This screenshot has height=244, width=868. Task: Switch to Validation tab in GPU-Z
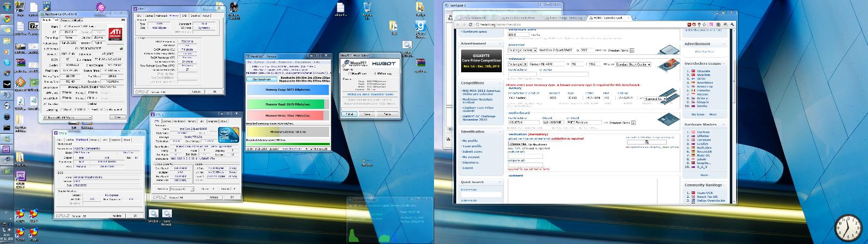pyautogui.click(x=77, y=20)
